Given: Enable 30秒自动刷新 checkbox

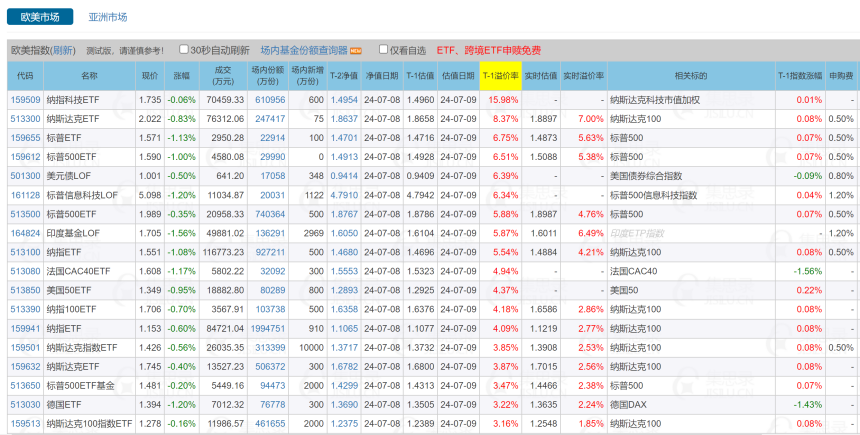Looking at the screenshot, I should pos(184,49).
